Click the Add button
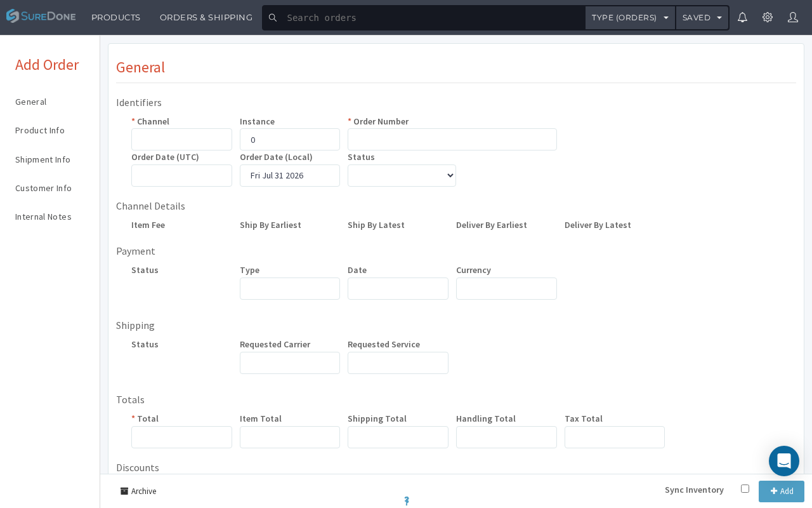Image resolution: width=812 pixels, height=508 pixels. tap(782, 491)
